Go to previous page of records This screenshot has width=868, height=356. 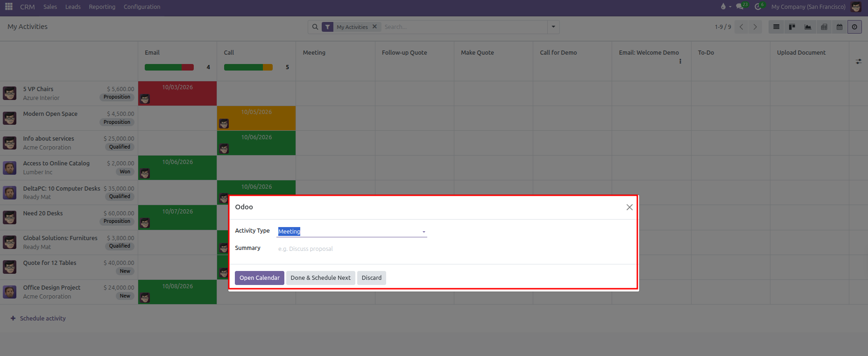tap(741, 27)
